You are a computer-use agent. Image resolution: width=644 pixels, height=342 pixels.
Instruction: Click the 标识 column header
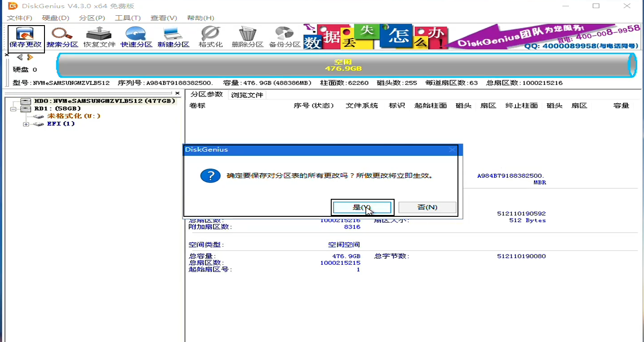click(x=397, y=106)
